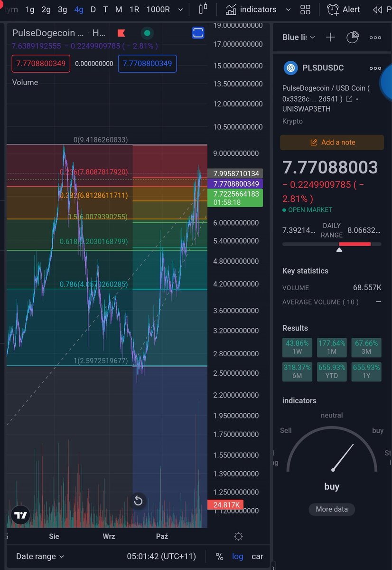Click the More data button

[332, 509]
